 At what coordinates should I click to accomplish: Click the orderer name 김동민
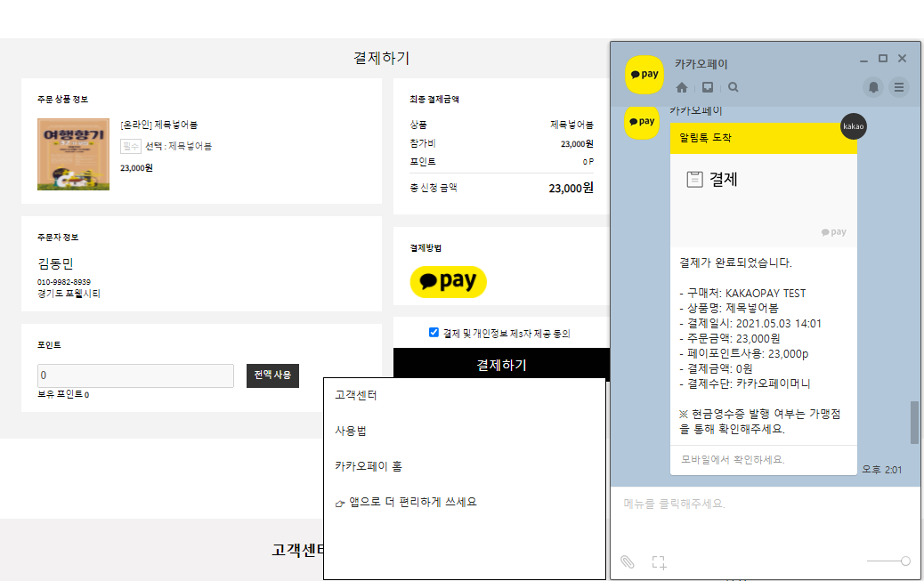tap(55, 263)
